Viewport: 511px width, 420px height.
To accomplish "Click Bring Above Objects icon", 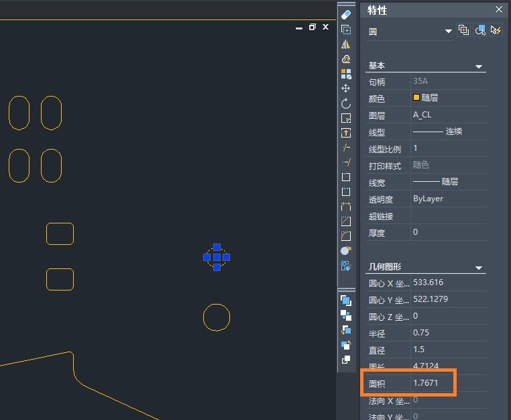I will click(x=346, y=330).
